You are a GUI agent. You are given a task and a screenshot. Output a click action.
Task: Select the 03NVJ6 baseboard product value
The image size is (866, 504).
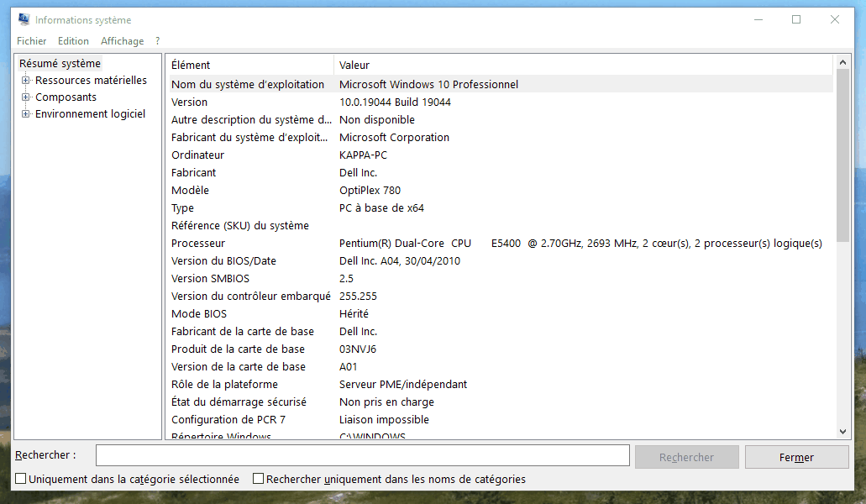coord(358,349)
